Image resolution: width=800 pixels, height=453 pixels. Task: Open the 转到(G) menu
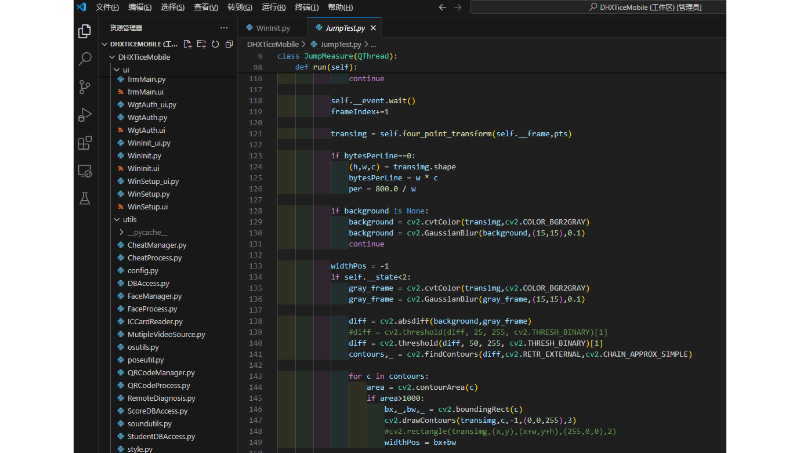point(240,7)
